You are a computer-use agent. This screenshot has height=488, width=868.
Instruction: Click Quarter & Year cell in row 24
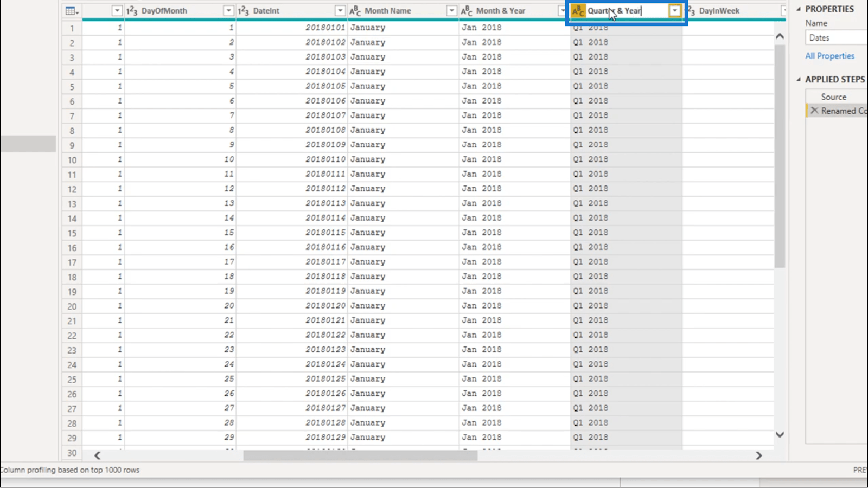[626, 364]
